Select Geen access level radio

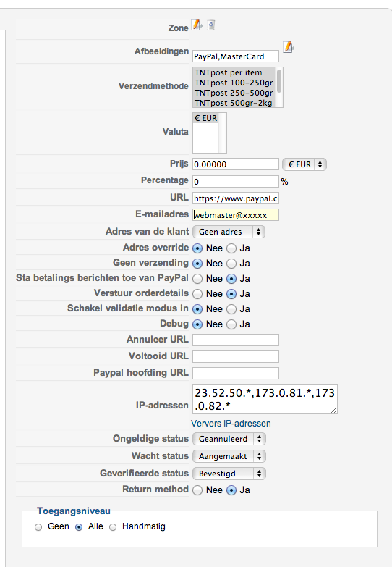tap(38, 527)
